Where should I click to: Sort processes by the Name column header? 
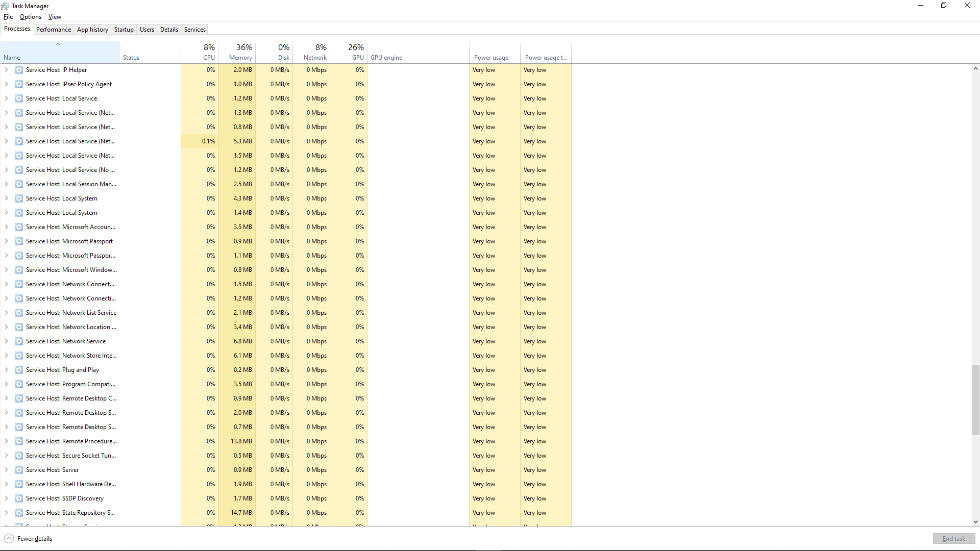point(60,52)
